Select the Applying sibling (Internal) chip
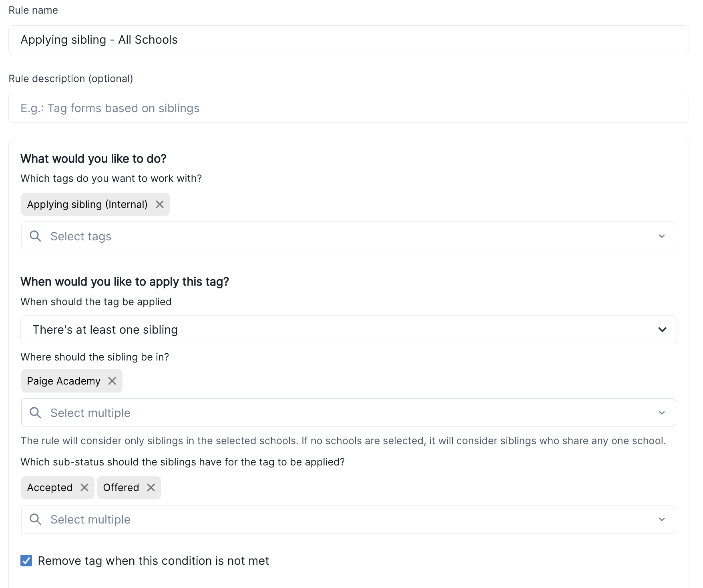 click(x=87, y=204)
